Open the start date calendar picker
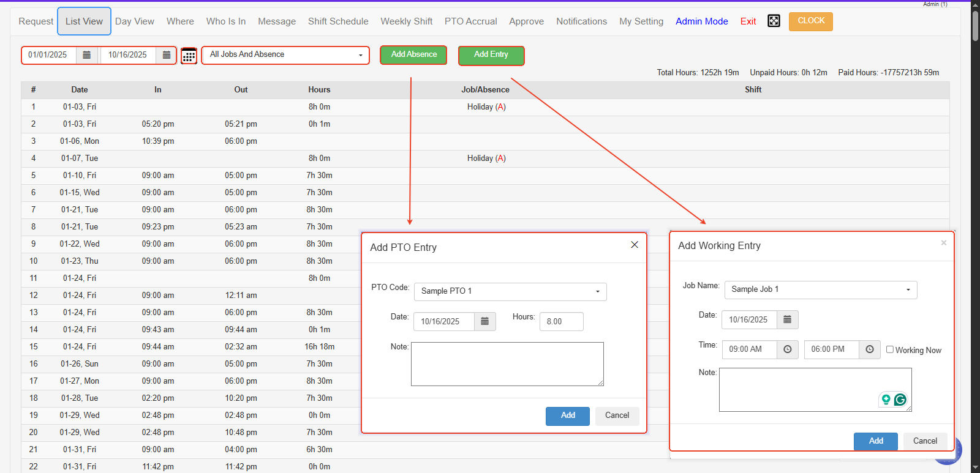Image resolution: width=980 pixels, height=473 pixels. (x=86, y=55)
